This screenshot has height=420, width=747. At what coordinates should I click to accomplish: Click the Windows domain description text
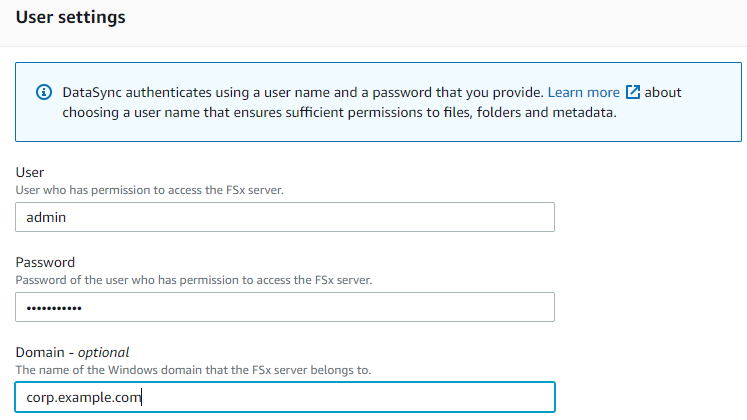point(193,370)
